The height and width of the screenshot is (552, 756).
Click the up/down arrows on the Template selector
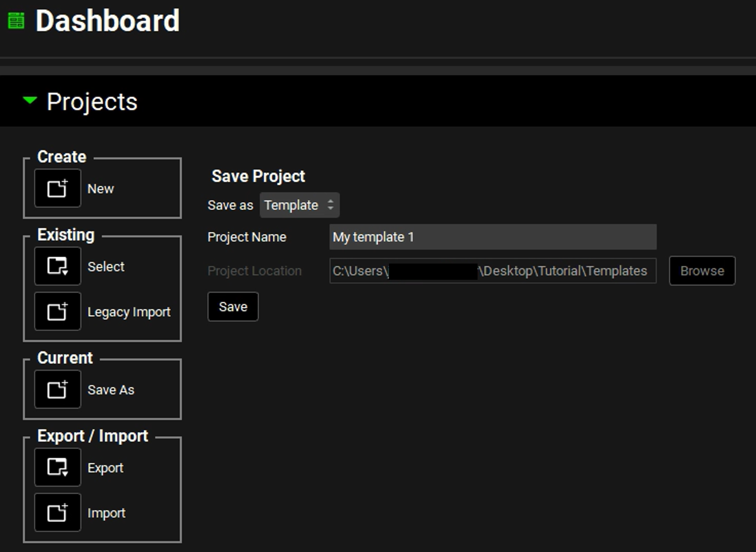[331, 205]
